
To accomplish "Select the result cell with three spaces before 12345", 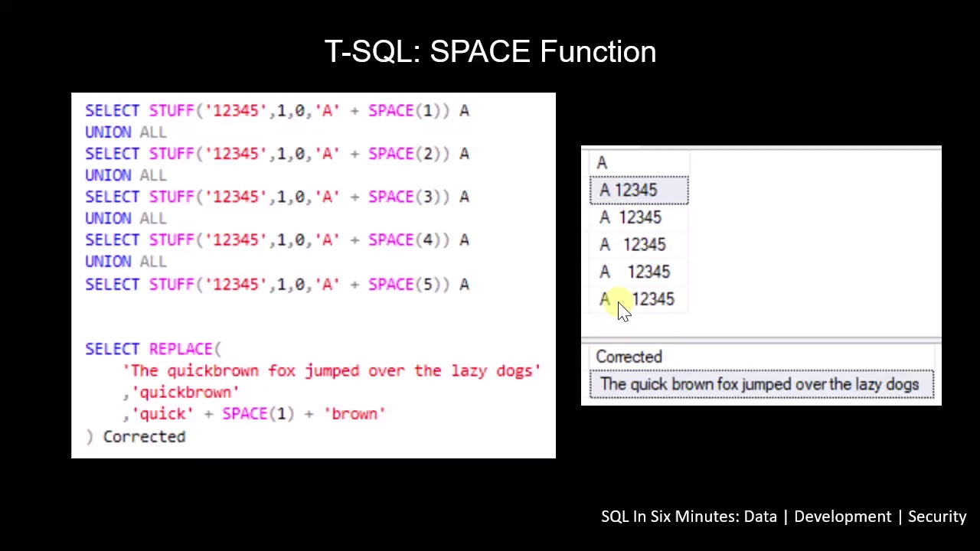I will point(639,245).
